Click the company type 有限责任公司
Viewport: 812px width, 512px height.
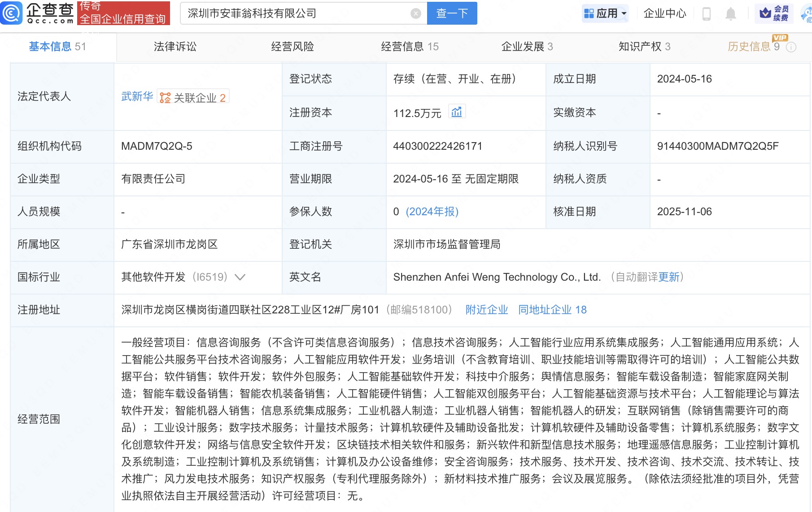153,179
